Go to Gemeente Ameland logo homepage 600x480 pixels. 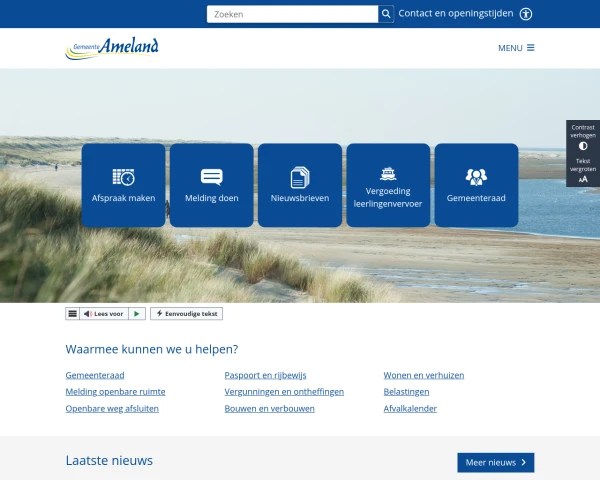pos(112,48)
